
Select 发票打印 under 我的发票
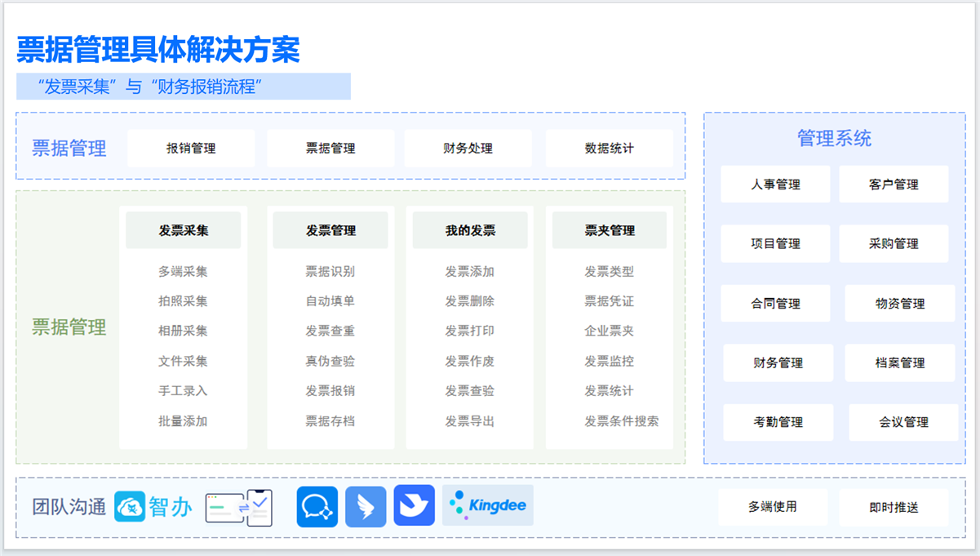(470, 331)
